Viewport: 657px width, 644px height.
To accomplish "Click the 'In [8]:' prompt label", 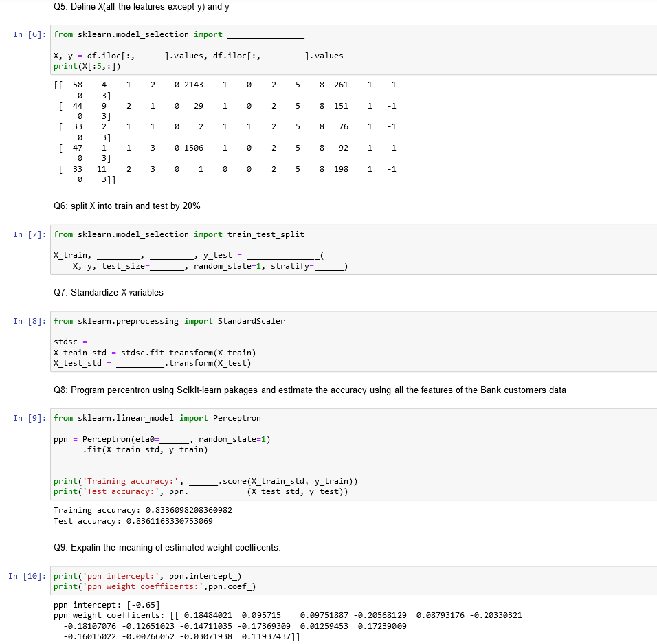I will (30, 321).
